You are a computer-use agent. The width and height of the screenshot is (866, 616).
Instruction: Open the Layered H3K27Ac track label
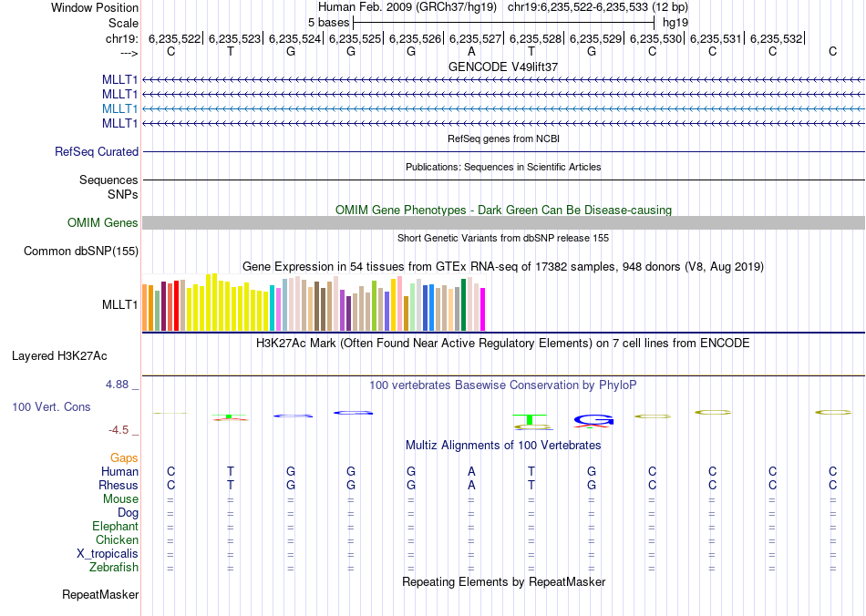click(x=59, y=356)
